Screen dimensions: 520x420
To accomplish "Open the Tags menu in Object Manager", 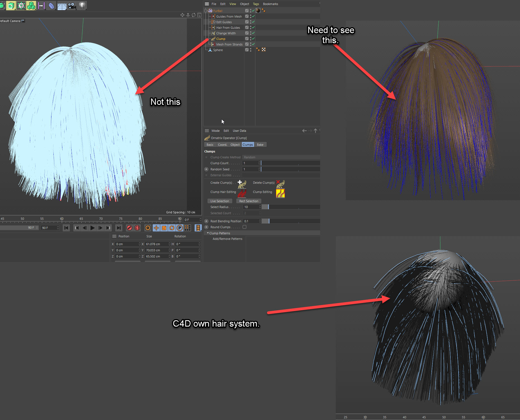I will pyautogui.click(x=256, y=4).
